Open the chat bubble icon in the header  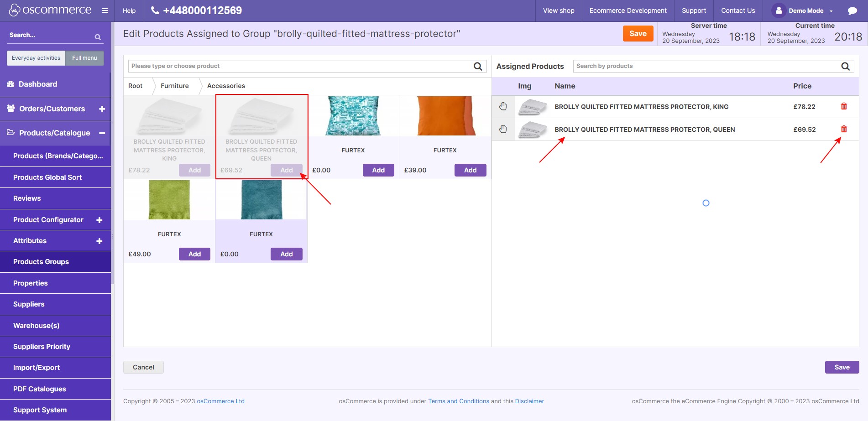click(x=852, y=11)
